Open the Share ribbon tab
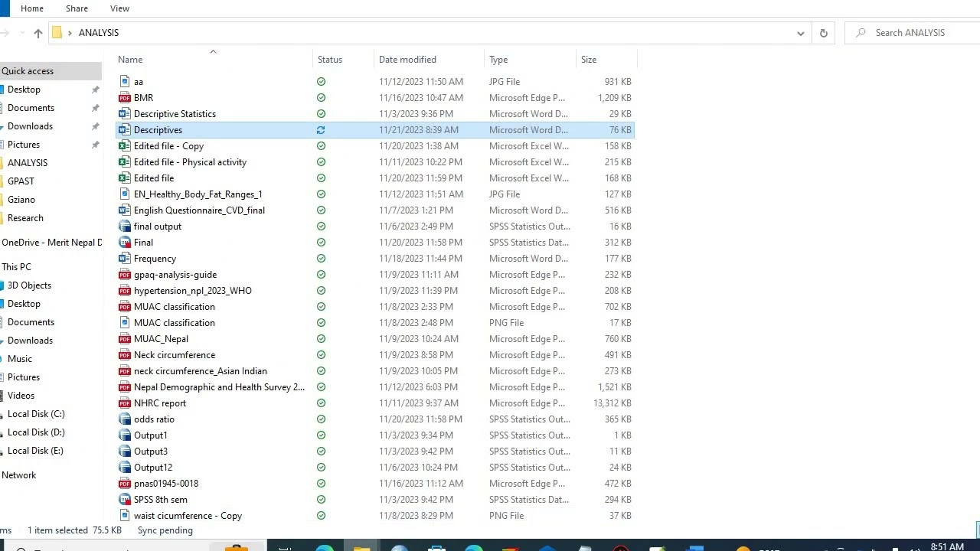The image size is (980, 551). 77,8
